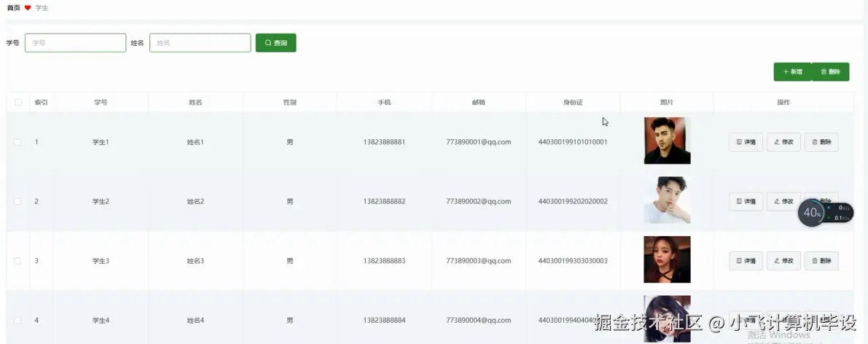The image size is (868, 344).
Task: Click 删除 delete button in 学生3 row
Action: click(821, 260)
